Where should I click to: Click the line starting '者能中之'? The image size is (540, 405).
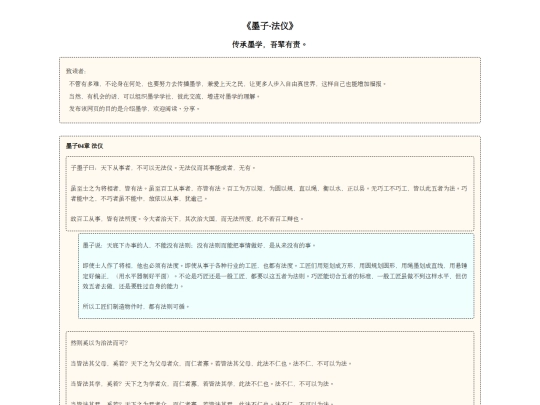click(x=139, y=199)
